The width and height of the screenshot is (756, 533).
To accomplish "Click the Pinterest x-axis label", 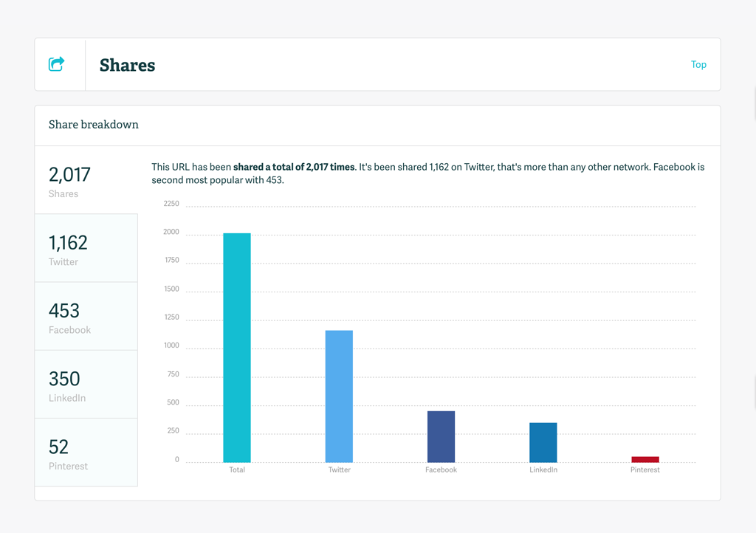I will (645, 470).
